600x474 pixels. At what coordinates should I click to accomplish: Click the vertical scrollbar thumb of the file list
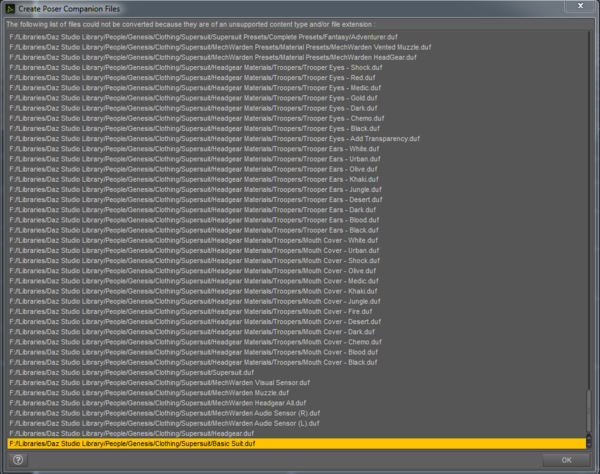589,412
